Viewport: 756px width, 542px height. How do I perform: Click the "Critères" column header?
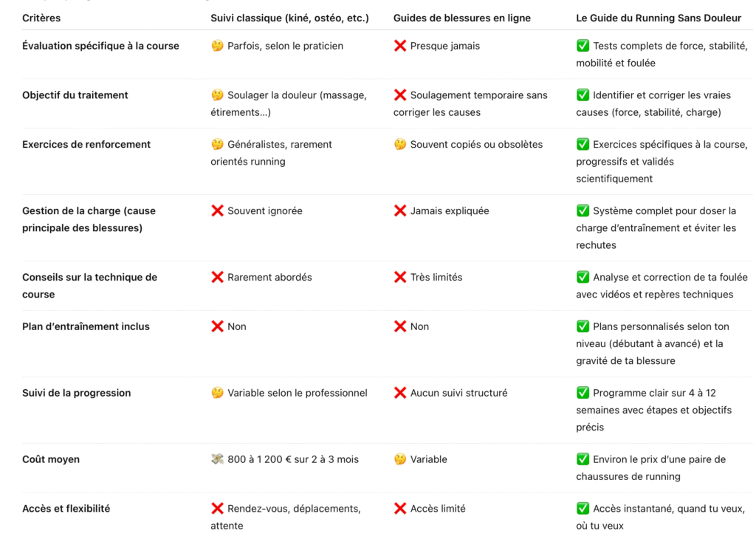(x=41, y=18)
